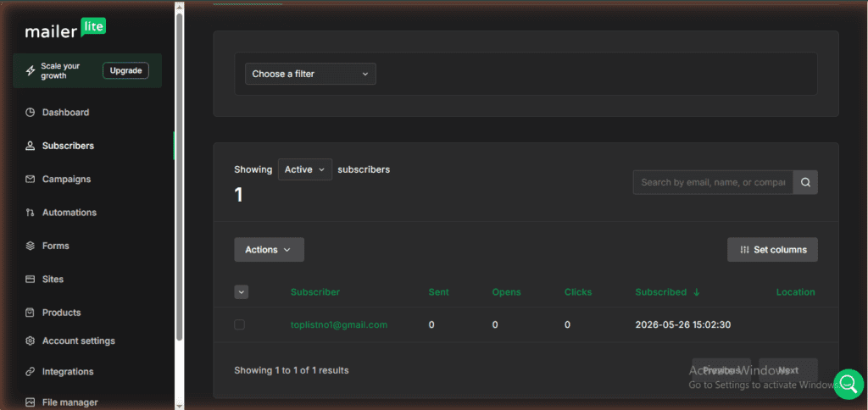Sort by the Clicks column header
The width and height of the screenshot is (868, 410).
(x=578, y=292)
